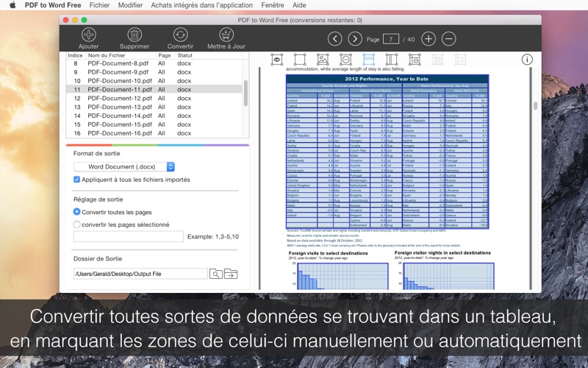Image resolution: width=588 pixels, height=368 pixels.
Task: Select the remove table line tool
Action: [415, 60]
